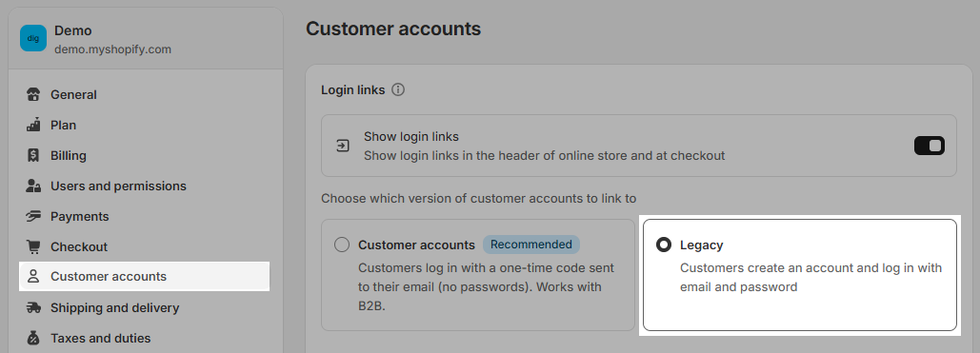Select the Customer accounts radio button
The width and height of the screenshot is (980, 353).
[342, 245]
